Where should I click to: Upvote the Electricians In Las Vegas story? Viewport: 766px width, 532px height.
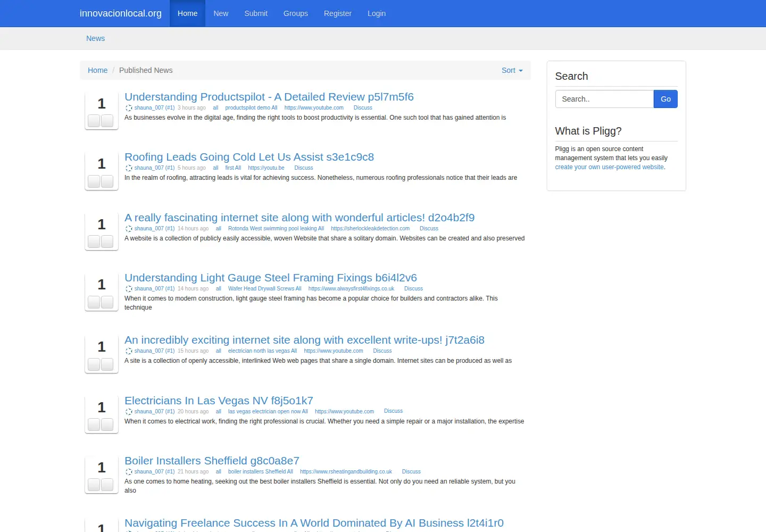point(94,425)
